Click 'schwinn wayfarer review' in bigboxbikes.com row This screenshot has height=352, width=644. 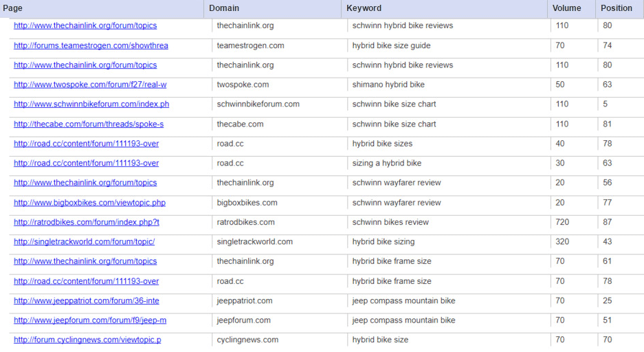click(x=397, y=203)
